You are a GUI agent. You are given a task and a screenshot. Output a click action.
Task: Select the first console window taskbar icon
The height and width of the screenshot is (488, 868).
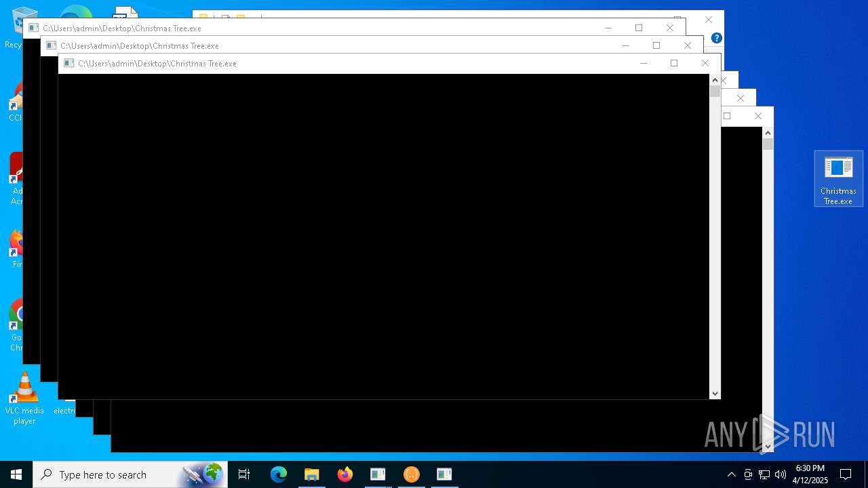(378, 474)
